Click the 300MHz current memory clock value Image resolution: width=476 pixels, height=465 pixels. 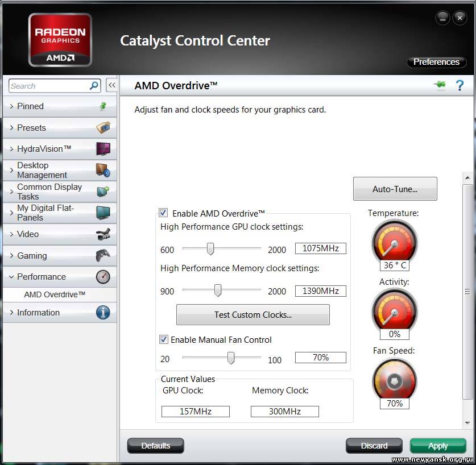285,411
